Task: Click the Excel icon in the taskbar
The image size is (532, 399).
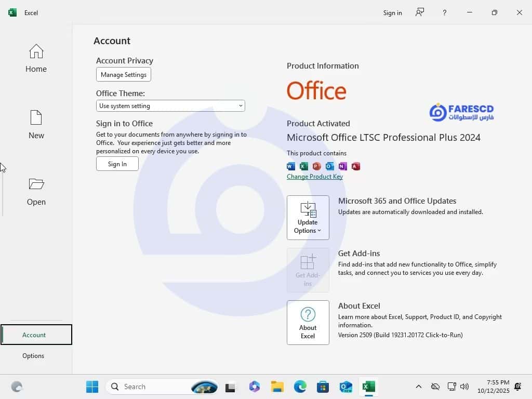Action: point(368,387)
